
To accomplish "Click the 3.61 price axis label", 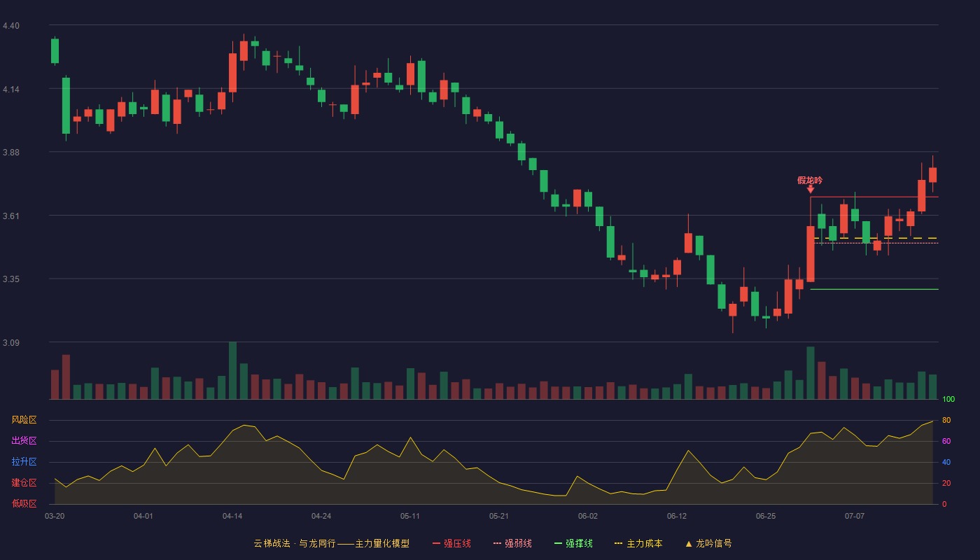I will [11, 216].
